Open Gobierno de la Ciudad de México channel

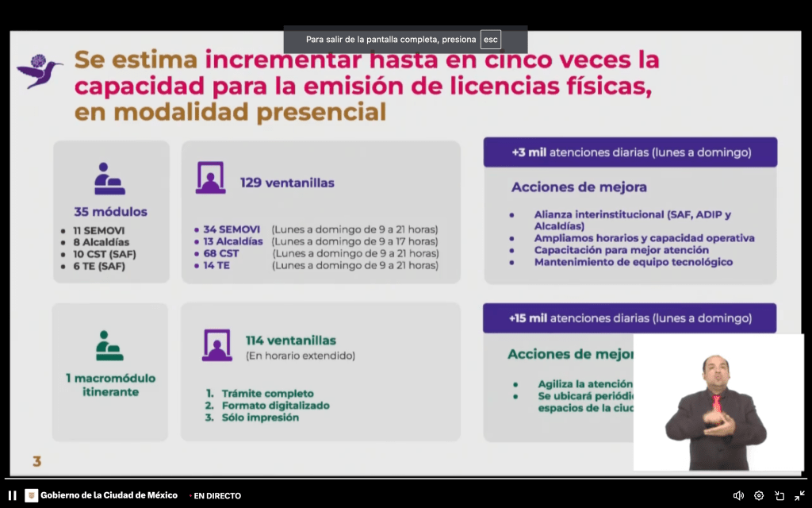click(109, 495)
